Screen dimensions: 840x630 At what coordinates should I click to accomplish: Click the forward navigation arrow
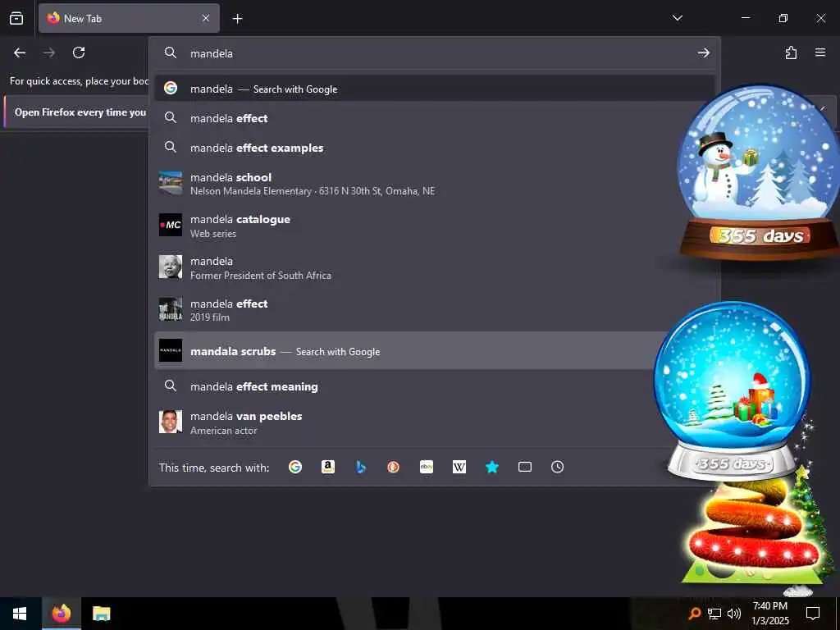point(49,52)
